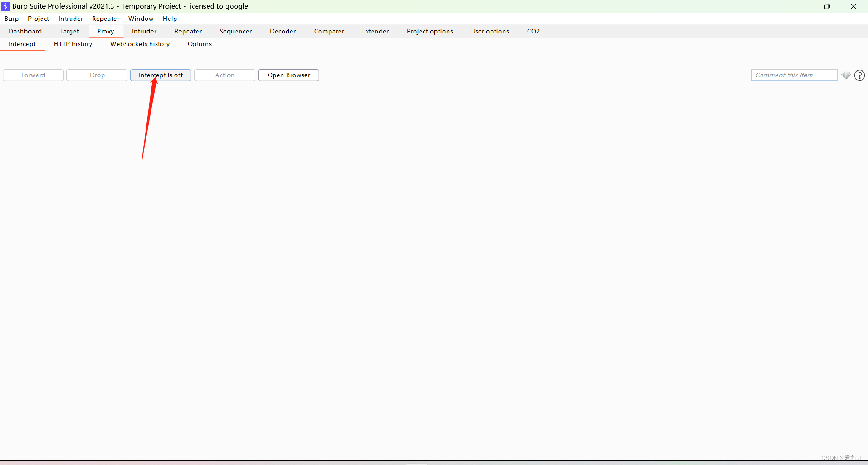Click the Burp Suite logo in the title bar
This screenshot has height=465, width=868.
click(5, 6)
